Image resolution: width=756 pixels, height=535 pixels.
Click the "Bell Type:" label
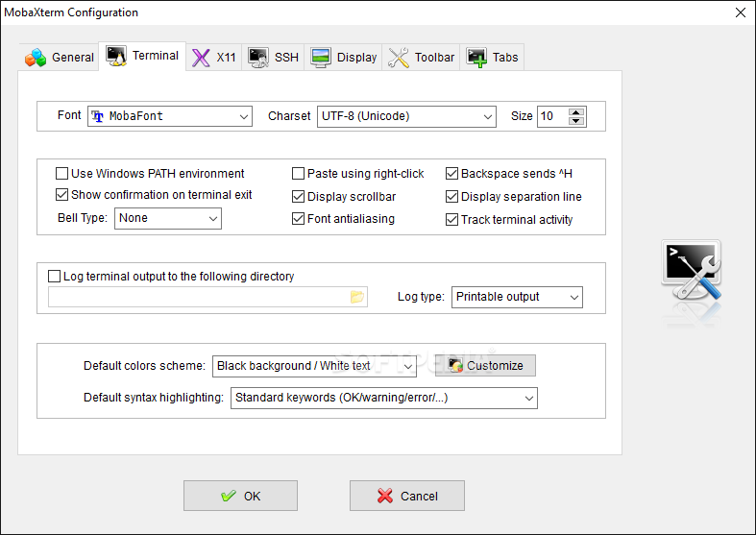point(83,218)
